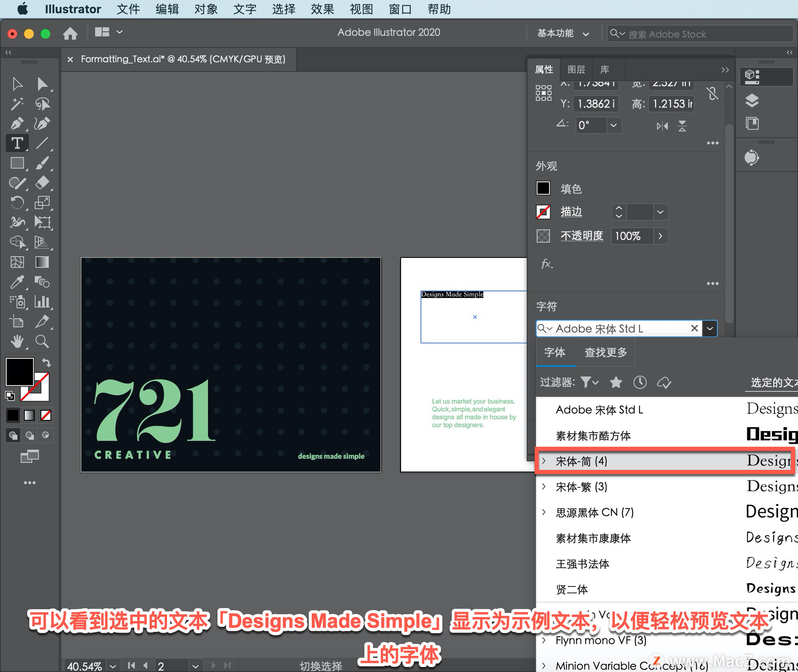
Task: Open stroke weight dropdown
Action: pyautogui.click(x=660, y=212)
